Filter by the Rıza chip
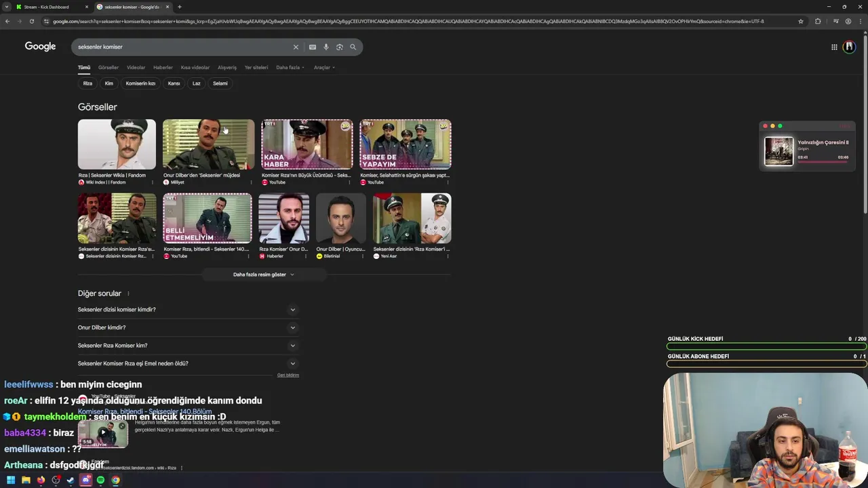868x488 pixels. click(x=87, y=83)
